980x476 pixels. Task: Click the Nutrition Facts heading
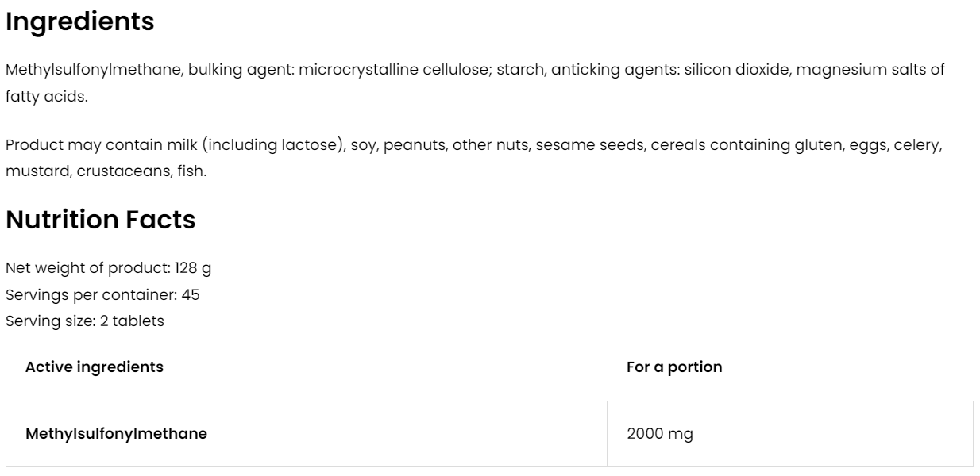100,220
